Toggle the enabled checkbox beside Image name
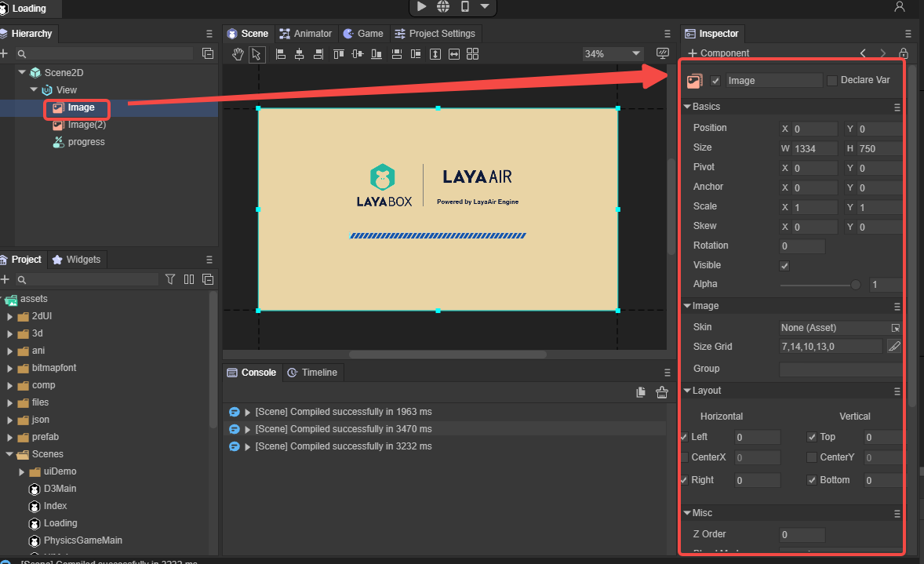Screen dimensions: 924x564 point(715,81)
